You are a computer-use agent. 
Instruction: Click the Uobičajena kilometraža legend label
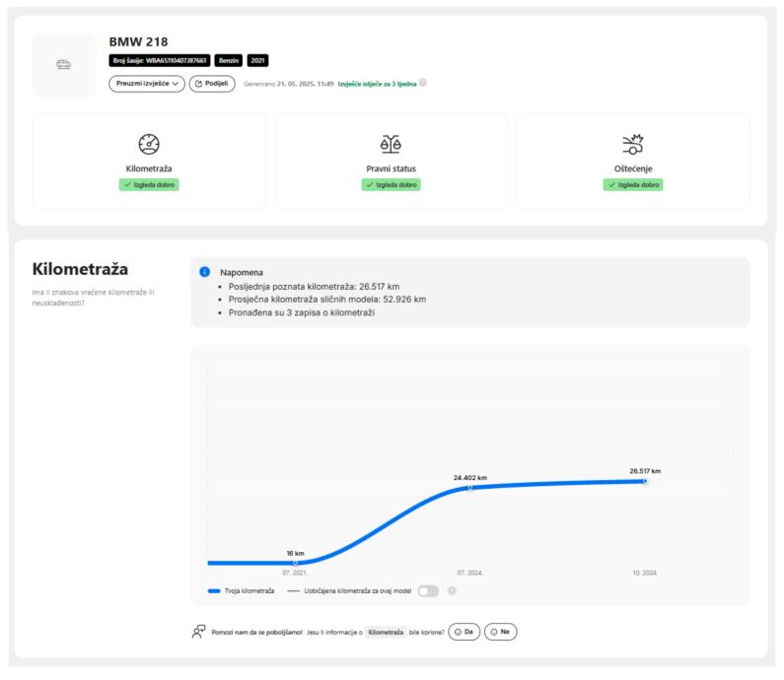tap(358, 591)
